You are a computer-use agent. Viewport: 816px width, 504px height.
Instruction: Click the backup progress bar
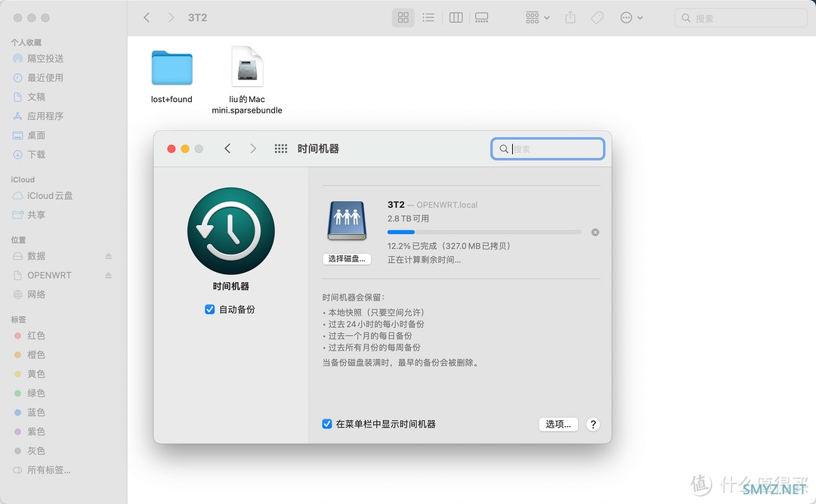click(x=484, y=232)
